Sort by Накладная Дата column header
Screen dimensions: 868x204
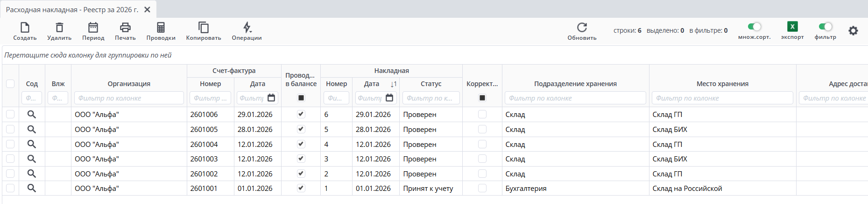372,84
